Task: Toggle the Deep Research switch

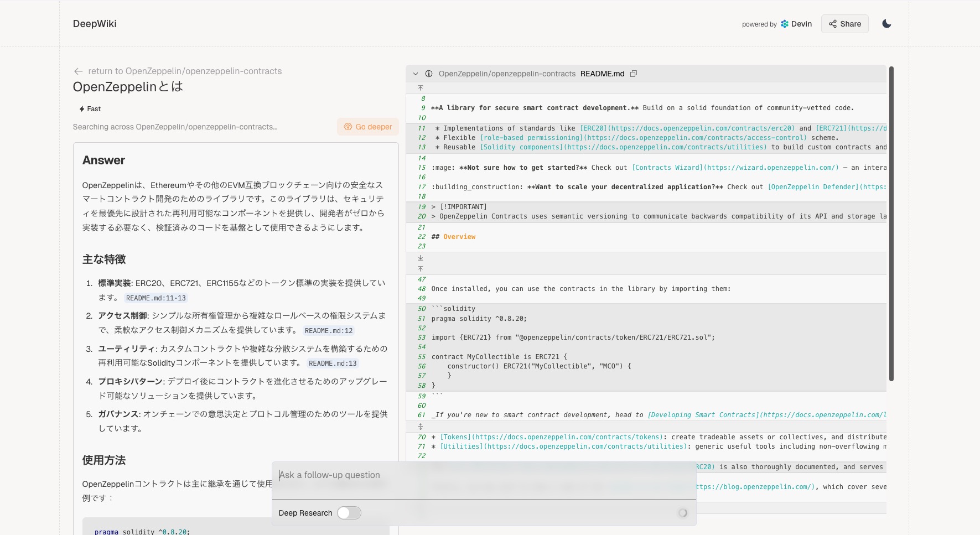Action: [x=349, y=513]
